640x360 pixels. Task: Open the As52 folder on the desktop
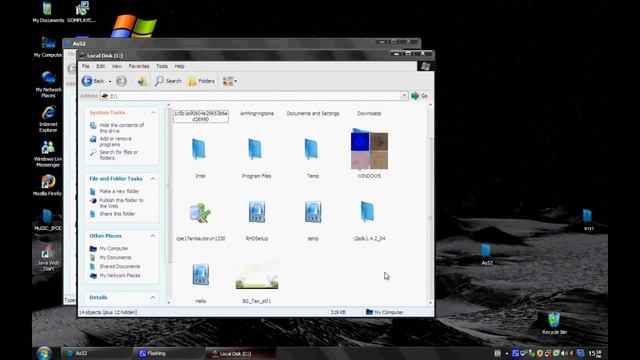click(x=486, y=254)
